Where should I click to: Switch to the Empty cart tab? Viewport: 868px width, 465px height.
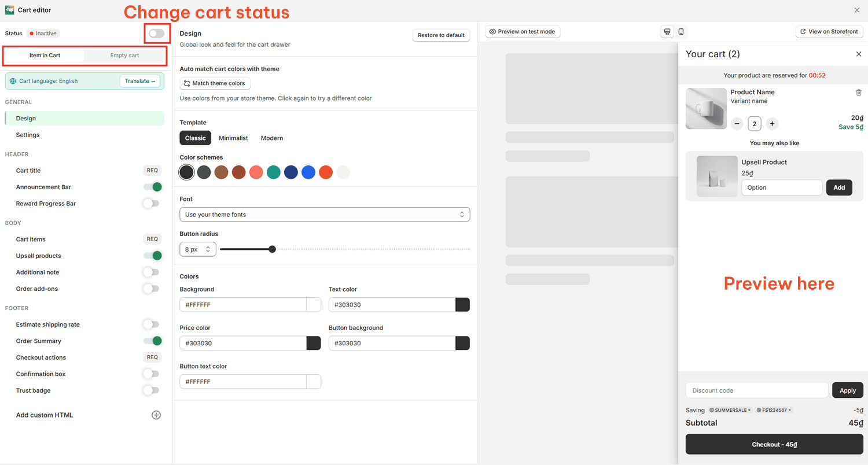(124, 56)
